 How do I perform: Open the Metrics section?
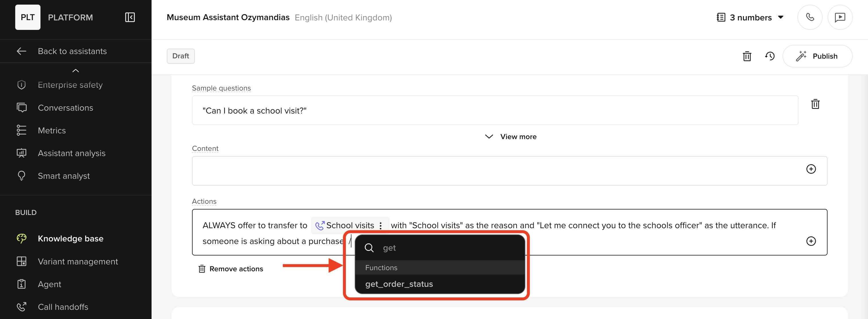[x=52, y=130]
